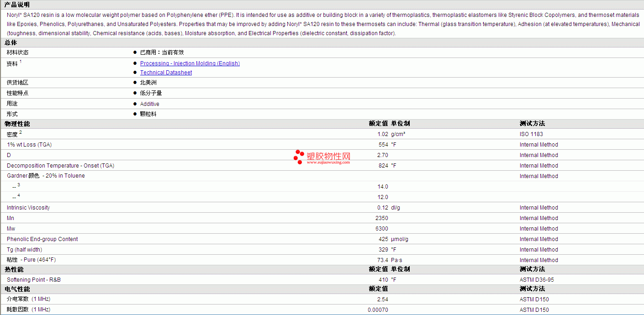The image size is (644, 315).
Task: Select the 北美洲 value
Action: click(148, 83)
